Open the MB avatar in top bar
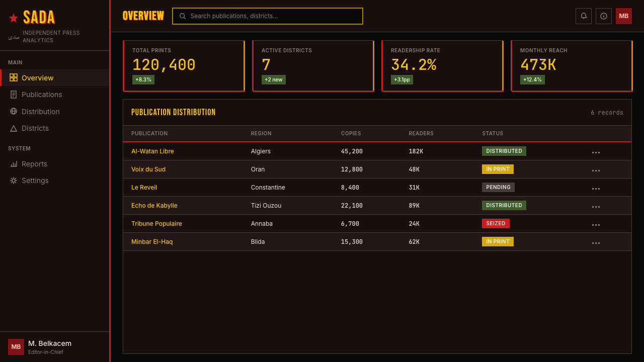 click(x=624, y=16)
